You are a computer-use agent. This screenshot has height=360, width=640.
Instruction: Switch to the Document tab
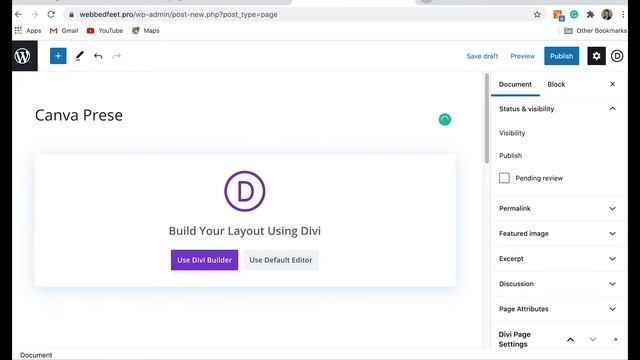[515, 84]
